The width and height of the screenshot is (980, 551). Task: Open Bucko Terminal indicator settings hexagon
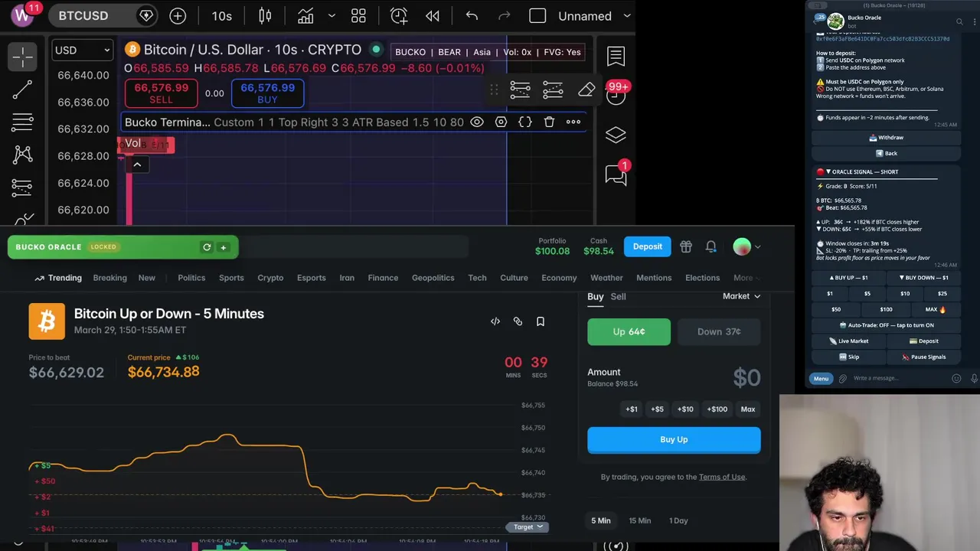(x=501, y=122)
